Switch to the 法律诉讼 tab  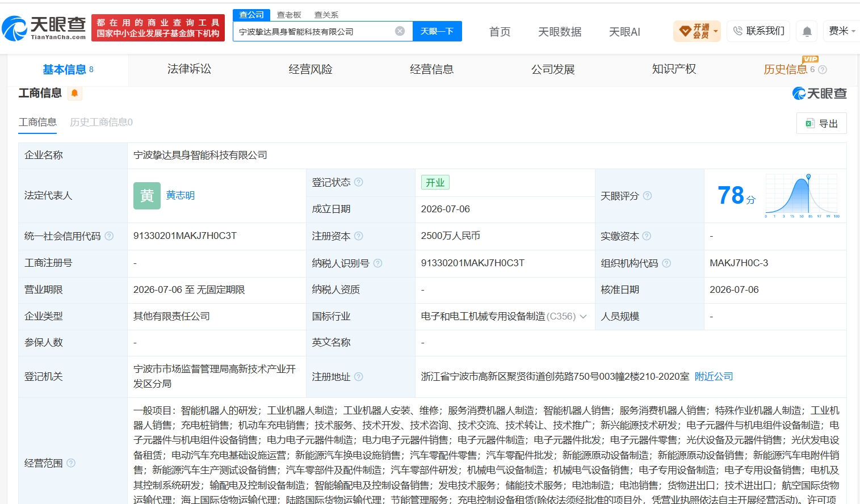pos(189,69)
